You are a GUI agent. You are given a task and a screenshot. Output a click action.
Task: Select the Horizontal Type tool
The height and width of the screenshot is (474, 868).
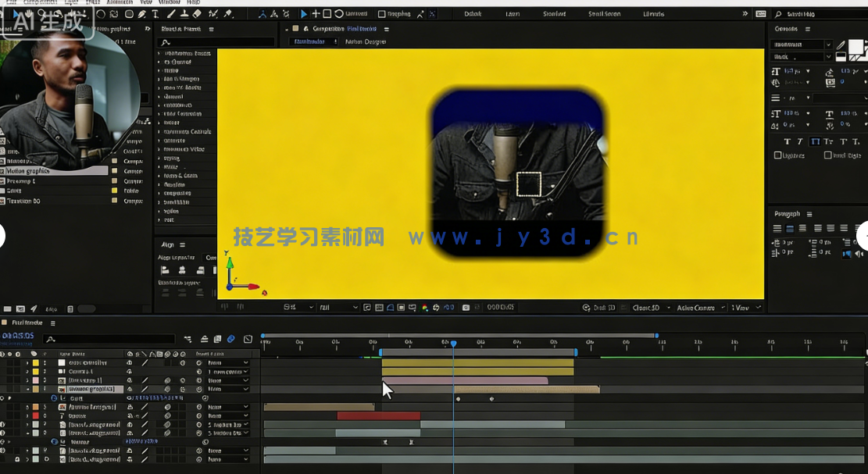coord(155,13)
